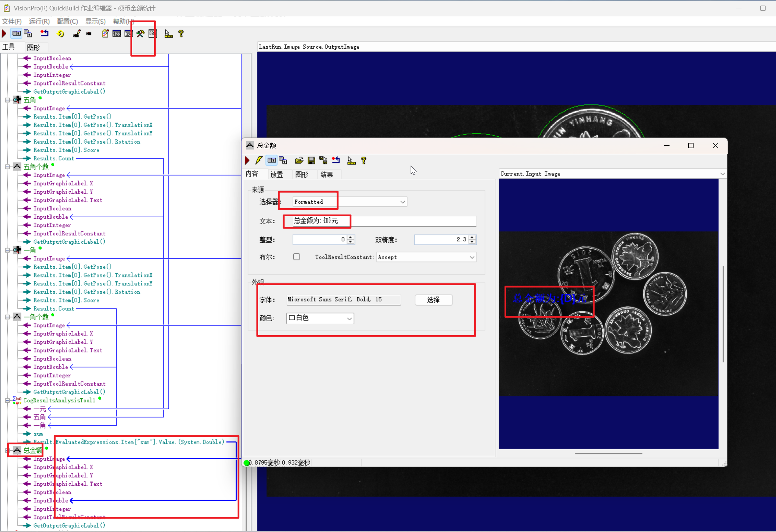Click the floppy disk save icon
The image size is (776, 532).
click(x=311, y=160)
